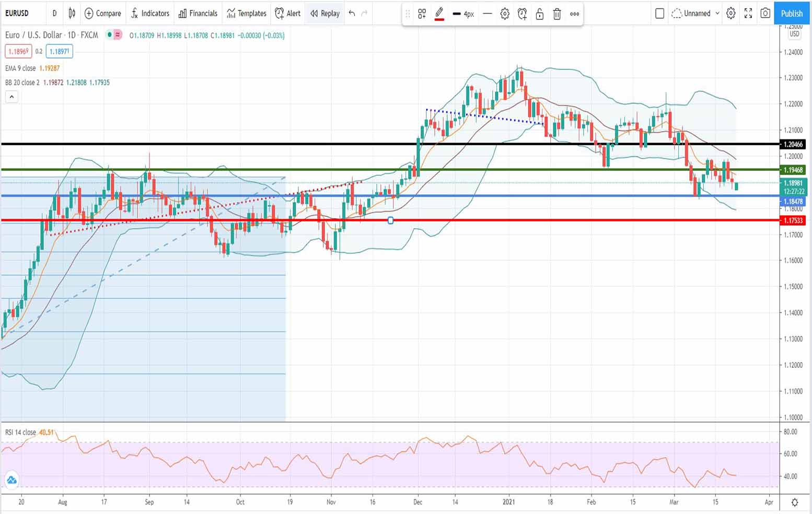Viewport: 812px width, 514px height.
Task: Toggle the lock on the selected drawing
Action: coord(540,14)
